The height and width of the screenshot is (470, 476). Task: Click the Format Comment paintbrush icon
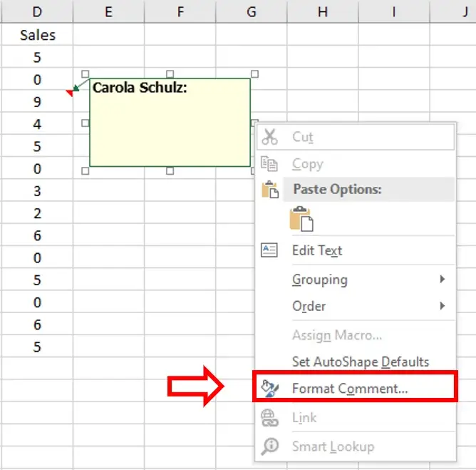point(269,389)
